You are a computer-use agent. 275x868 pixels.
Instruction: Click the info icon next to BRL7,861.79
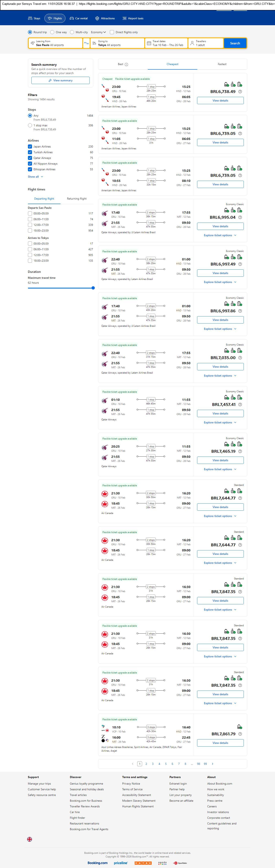pos(240,734)
